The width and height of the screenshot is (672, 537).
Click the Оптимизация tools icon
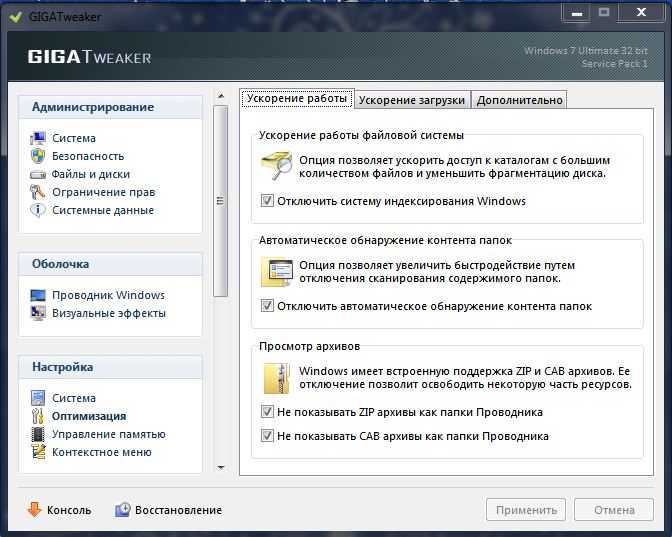38,416
